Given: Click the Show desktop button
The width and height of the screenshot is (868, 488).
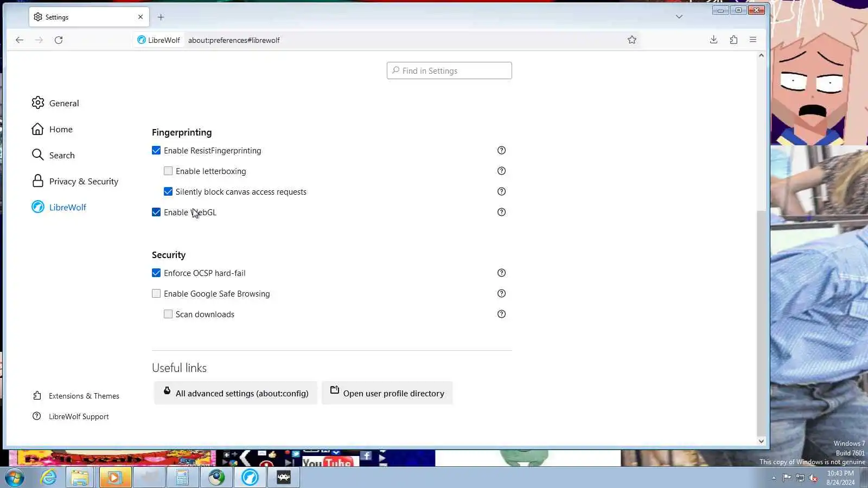Looking at the screenshot, I should click(x=864, y=478).
